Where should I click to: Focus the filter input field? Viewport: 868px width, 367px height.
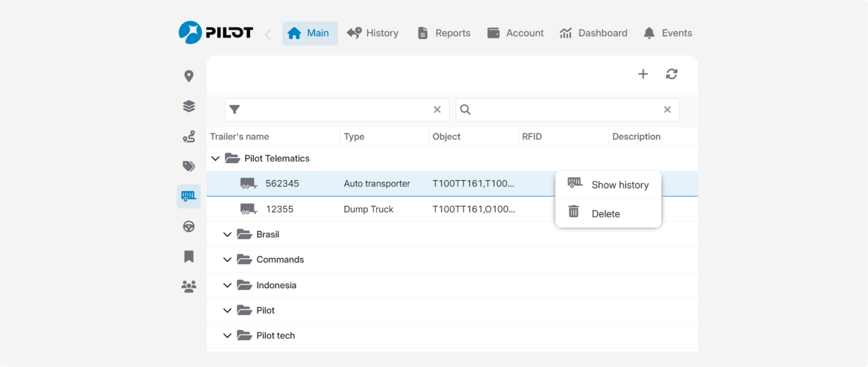coord(337,110)
